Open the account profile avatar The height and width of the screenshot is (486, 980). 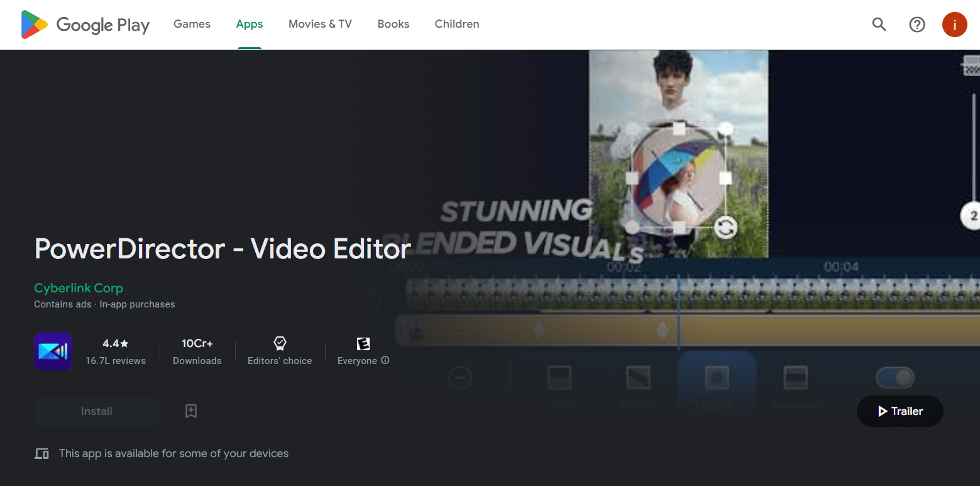(x=954, y=25)
